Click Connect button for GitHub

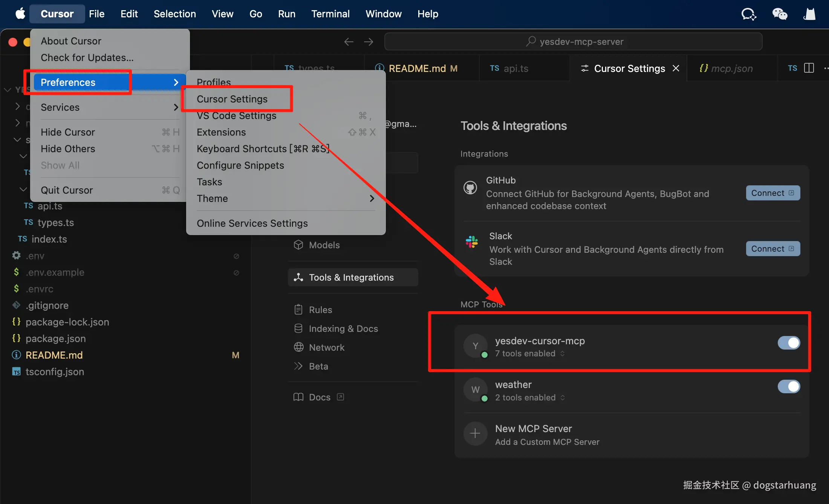click(772, 193)
